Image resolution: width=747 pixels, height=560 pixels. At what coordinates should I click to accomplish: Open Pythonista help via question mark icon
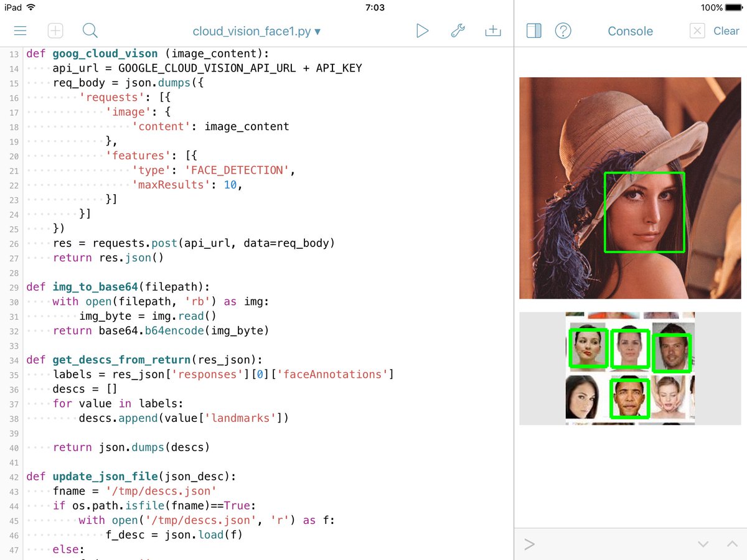[x=563, y=30]
